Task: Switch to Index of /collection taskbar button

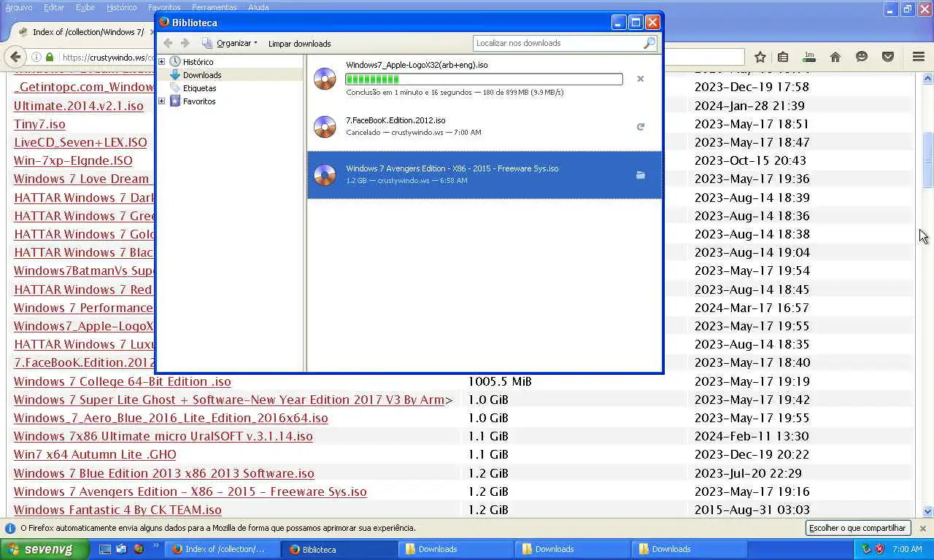Action: pos(223,549)
